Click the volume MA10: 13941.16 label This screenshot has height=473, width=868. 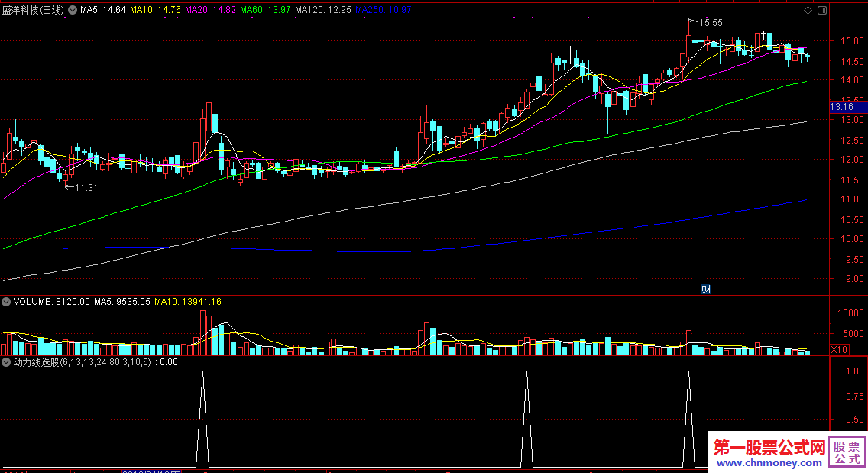coord(188,302)
